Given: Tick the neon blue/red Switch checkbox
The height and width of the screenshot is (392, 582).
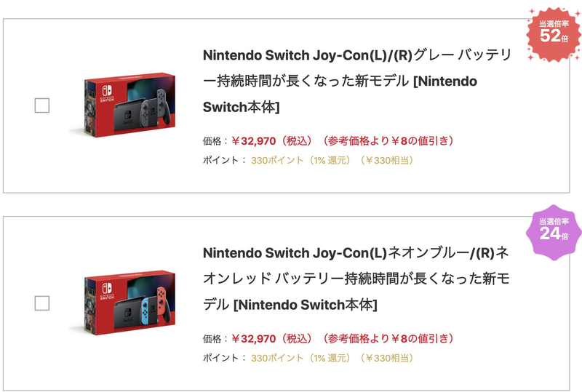Looking at the screenshot, I should (42, 303).
